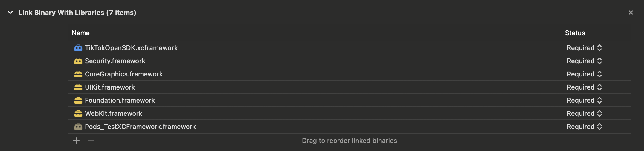644x151 pixels.
Task: Open Status dropdown for TikTokOpenSDK.xcframework
Action: pos(584,48)
